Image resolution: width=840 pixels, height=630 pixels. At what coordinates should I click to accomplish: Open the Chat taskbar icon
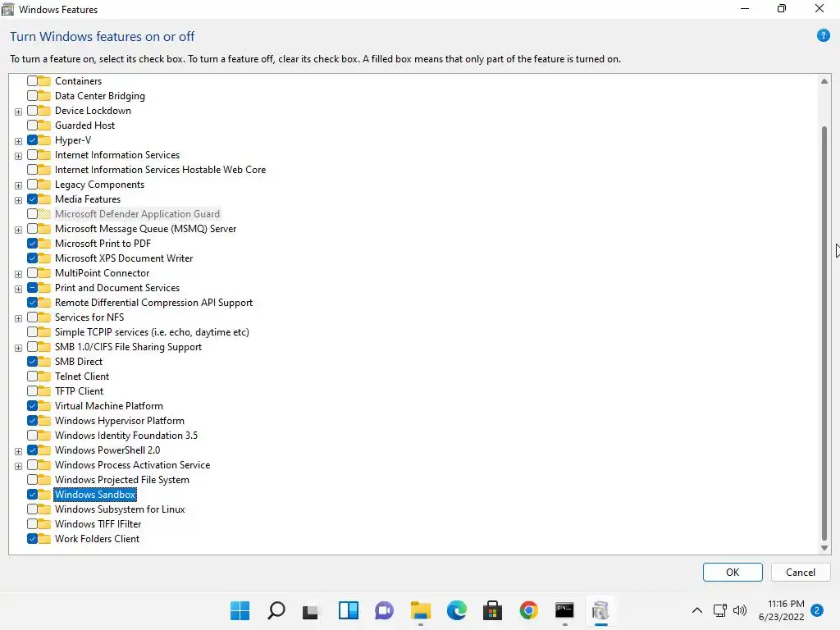[x=384, y=610]
